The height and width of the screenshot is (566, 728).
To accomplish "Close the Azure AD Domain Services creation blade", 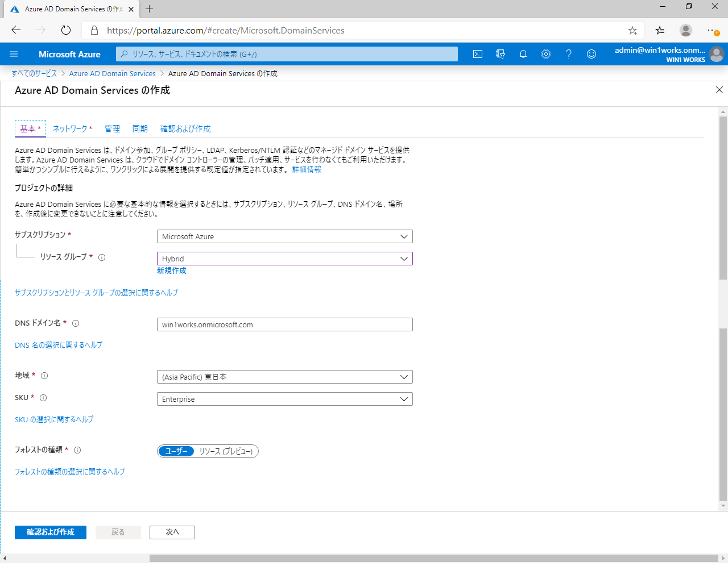I will [x=719, y=90].
